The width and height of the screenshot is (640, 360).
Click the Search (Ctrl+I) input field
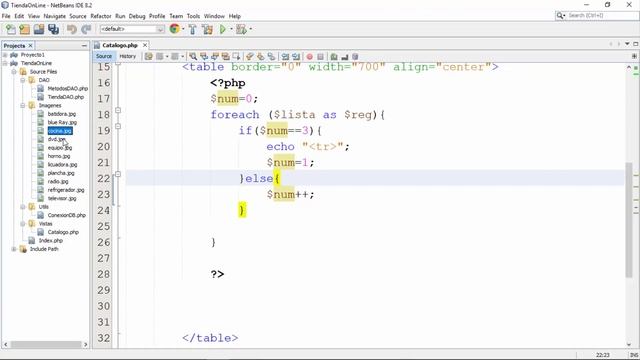coord(602,16)
